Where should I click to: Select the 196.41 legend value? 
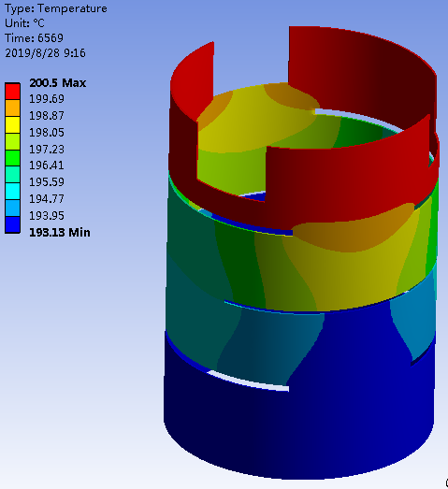point(47,165)
